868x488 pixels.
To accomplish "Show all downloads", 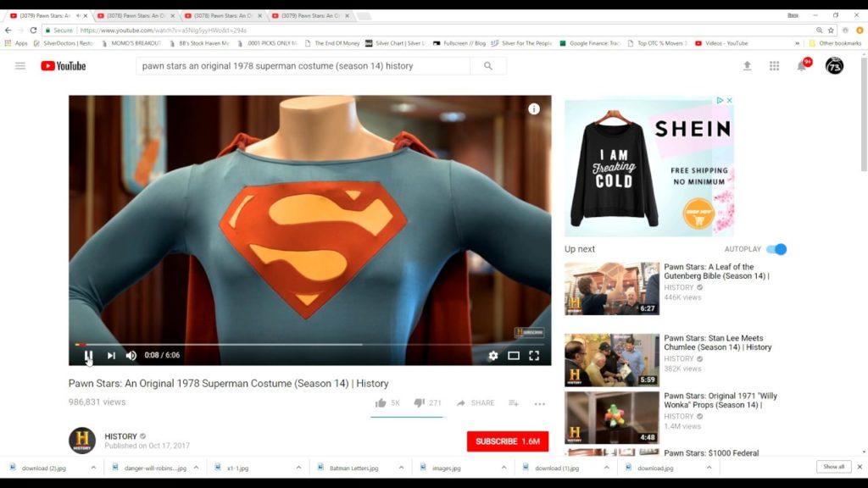I will point(833,467).
